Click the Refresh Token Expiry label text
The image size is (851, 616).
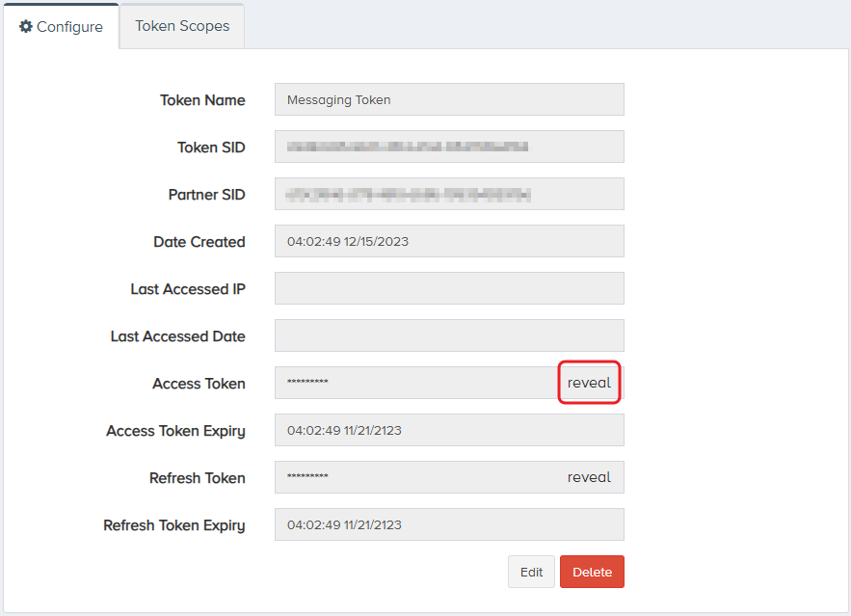[x=174, y=525]
